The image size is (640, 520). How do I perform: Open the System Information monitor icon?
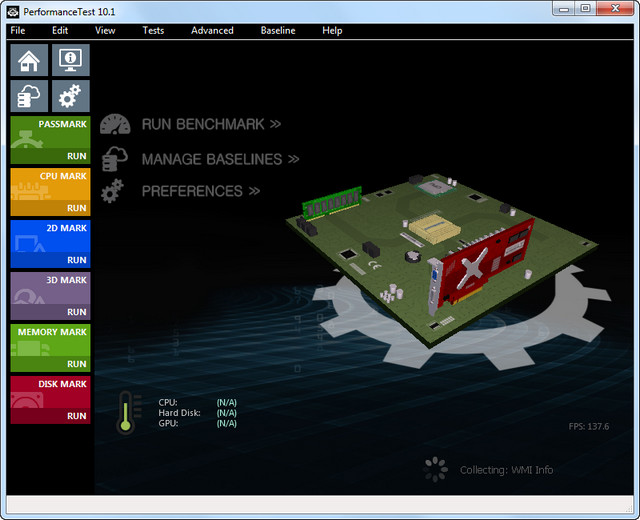point(71,60)
